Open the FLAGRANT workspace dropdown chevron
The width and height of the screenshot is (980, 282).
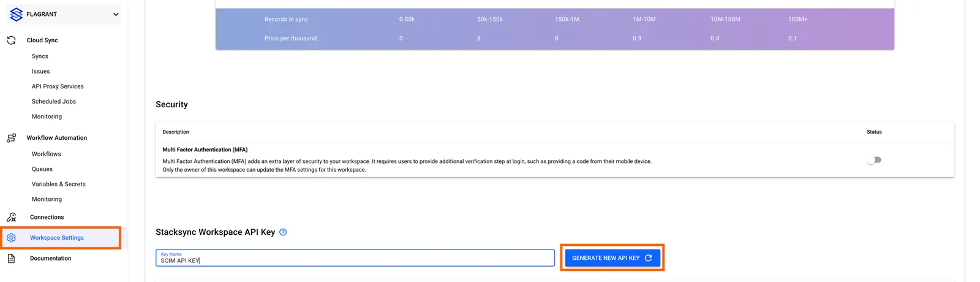click(116, 14)
